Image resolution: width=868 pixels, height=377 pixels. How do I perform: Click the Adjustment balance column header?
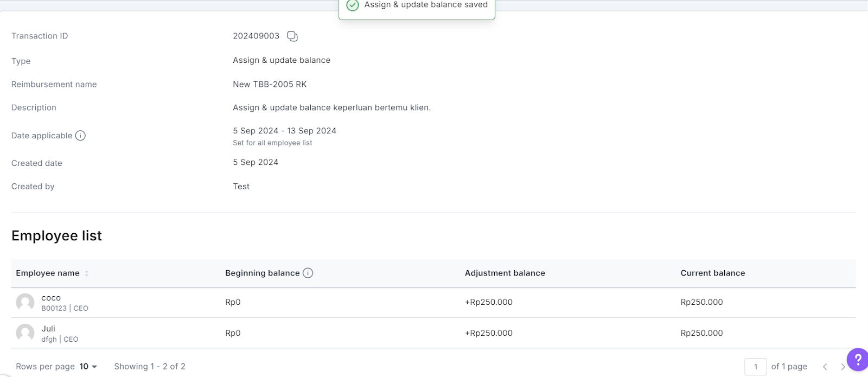(505, 273)
